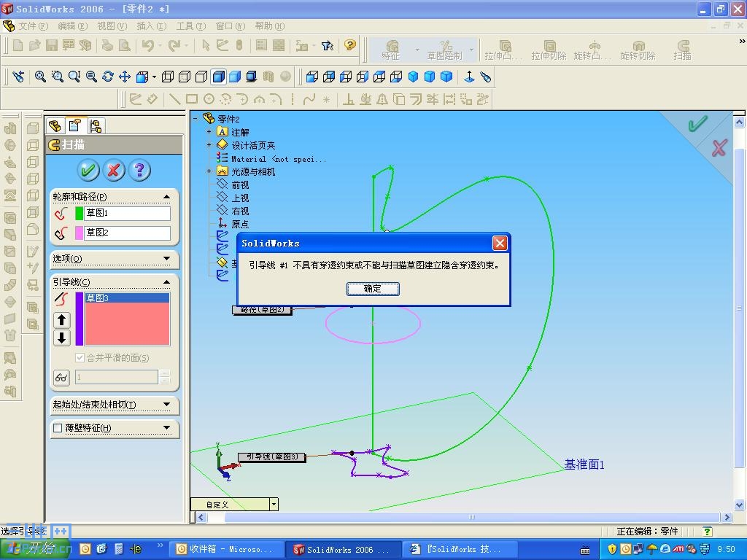
Task: Click the Undo toolbar icon
Action: click(x=148, y=45)
